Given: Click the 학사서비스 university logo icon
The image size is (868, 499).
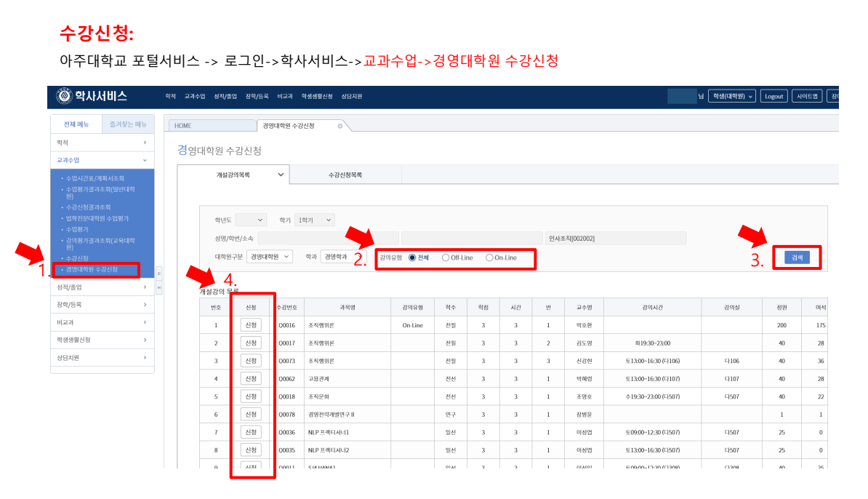Looking at the screenshot, I should click(65, 96).
